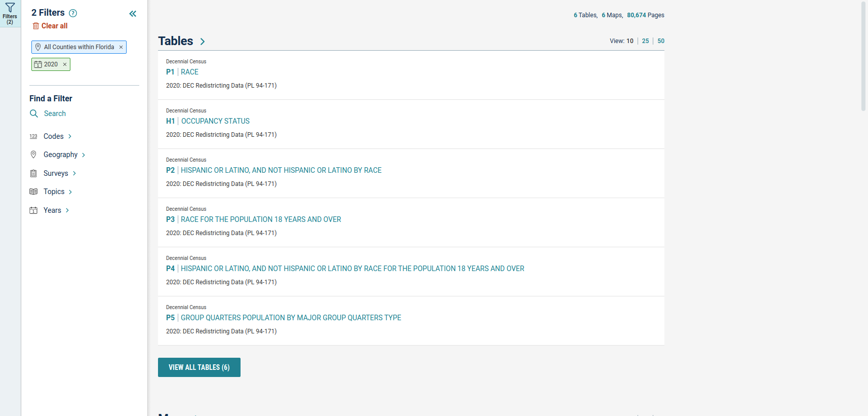Open the filters help question mark
The height and width of the screenshot is (416, 868).
[73, 13]
